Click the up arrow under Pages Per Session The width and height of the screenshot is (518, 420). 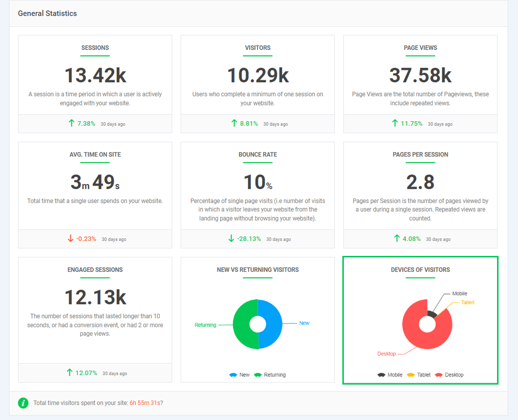pyautogui.click(x=397, y=238)
